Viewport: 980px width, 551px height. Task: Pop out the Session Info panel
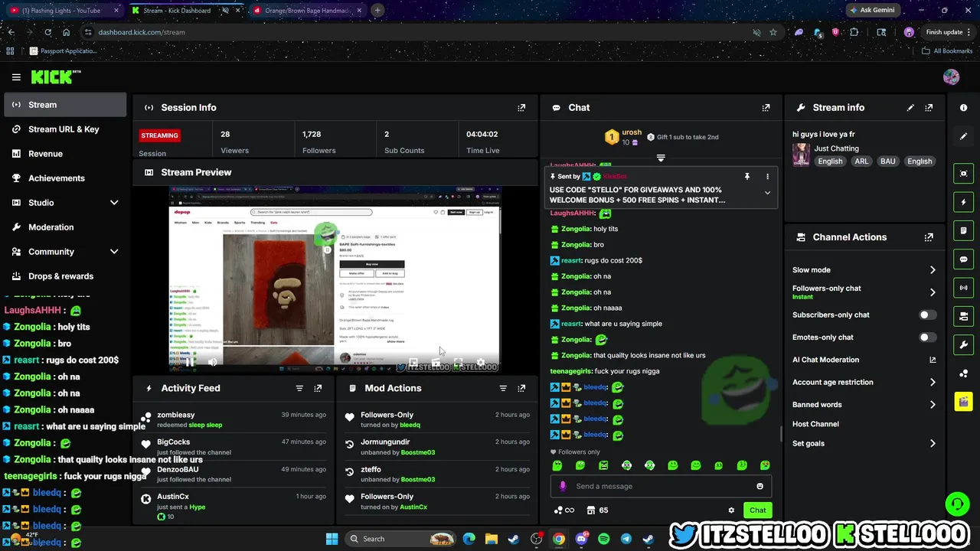click(521, 108)
